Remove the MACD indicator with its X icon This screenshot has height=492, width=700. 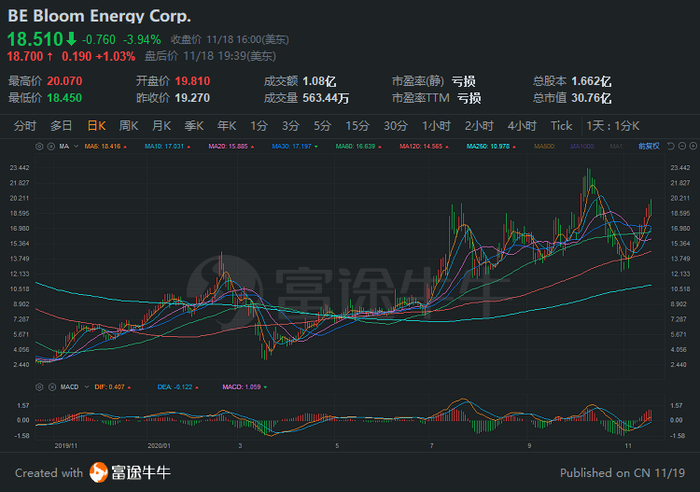(x=52, y=387)
